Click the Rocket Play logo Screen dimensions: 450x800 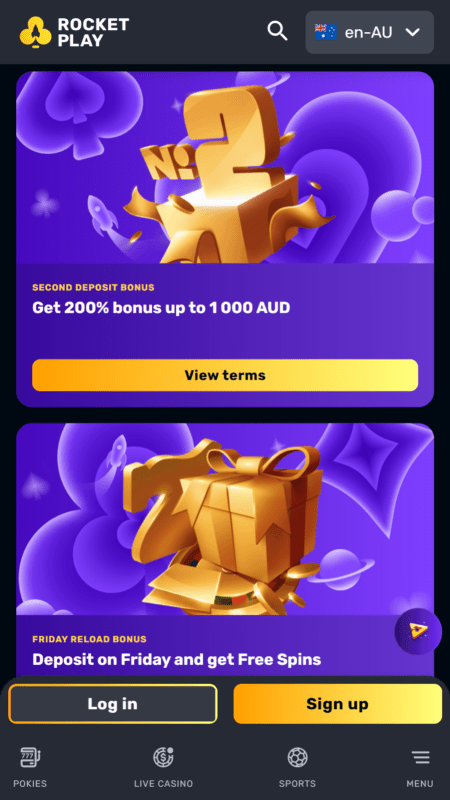[x=74, y=32]
